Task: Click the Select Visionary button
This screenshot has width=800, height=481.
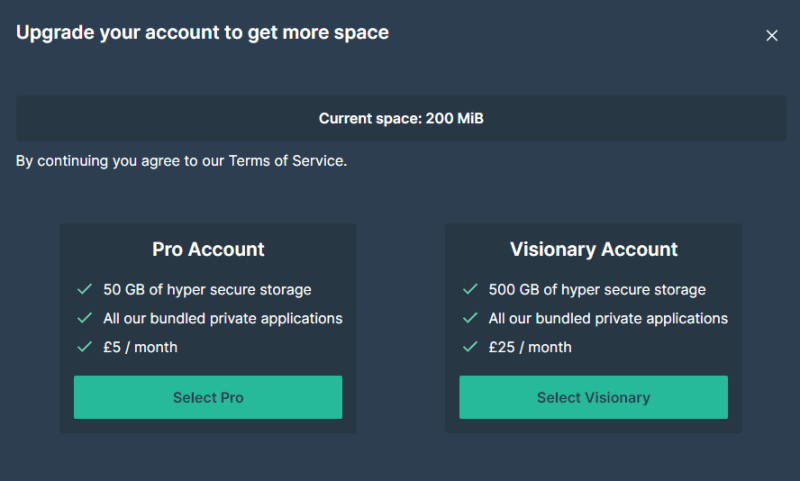Action: [x=593, y=397]
